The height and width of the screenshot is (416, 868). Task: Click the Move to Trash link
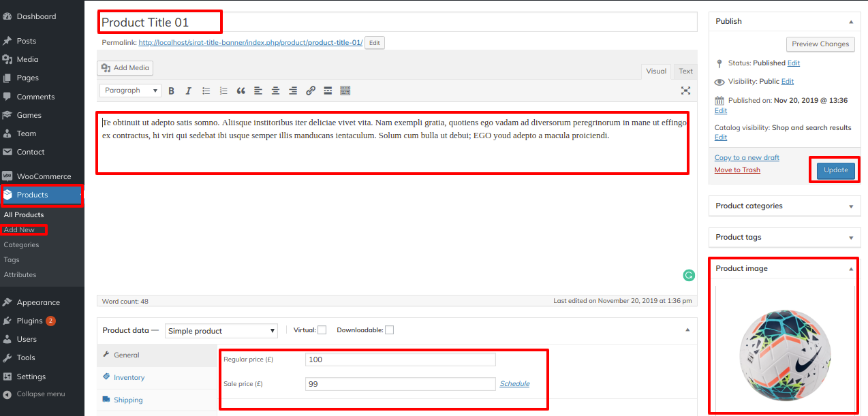pyautogui.click(x=737, y=170)
